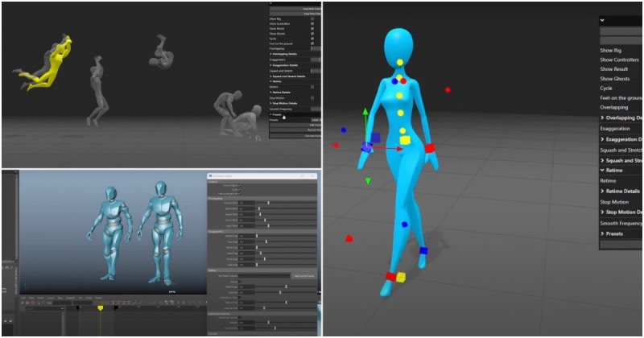This screenshot has width=644, height=338.
Task: Select the yellow square hip controller
Action: [x=405, y=141]
